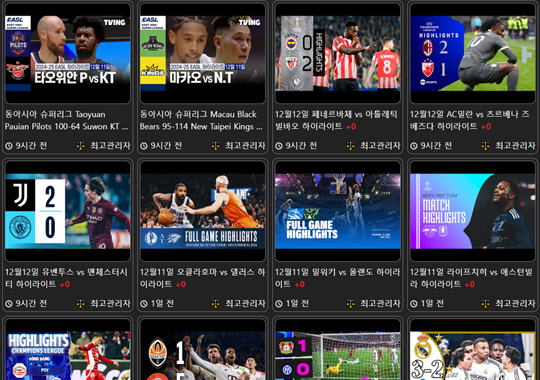
Task: Click the '1일 전' timestamp on the 라이프치히 post
Action: pos(432,304)
